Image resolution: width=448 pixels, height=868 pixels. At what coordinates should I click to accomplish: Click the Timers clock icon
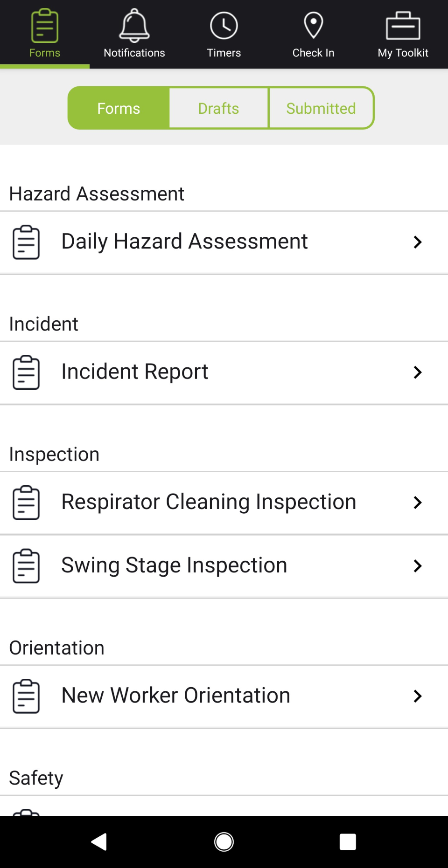pos(224,25)
